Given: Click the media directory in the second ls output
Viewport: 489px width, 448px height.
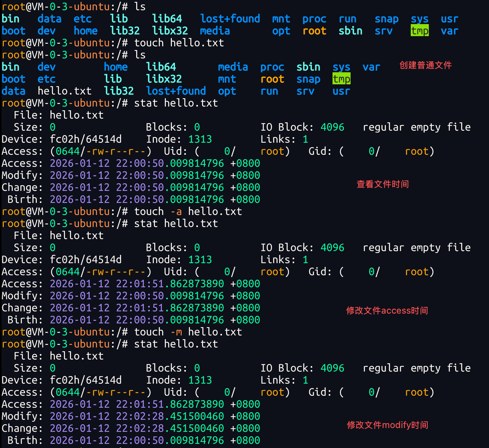Looking at the screenshot, I should [x=233, y=67].
